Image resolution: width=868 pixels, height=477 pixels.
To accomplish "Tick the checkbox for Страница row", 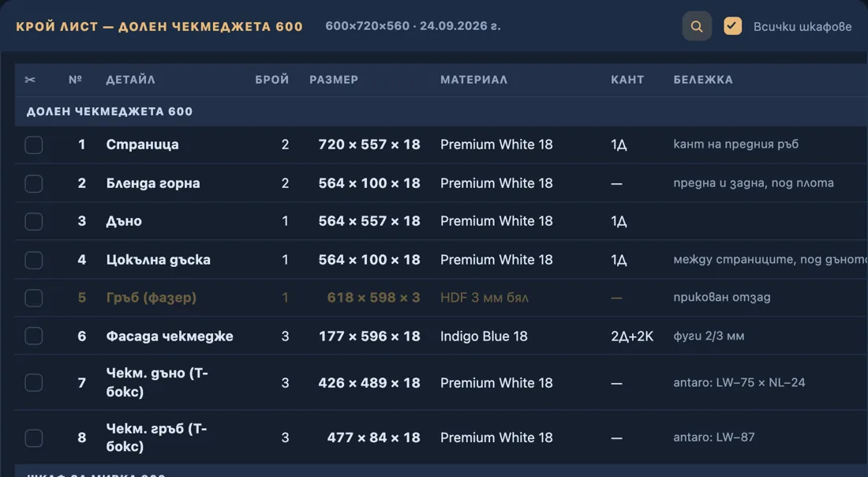I will tap(34, 145).
